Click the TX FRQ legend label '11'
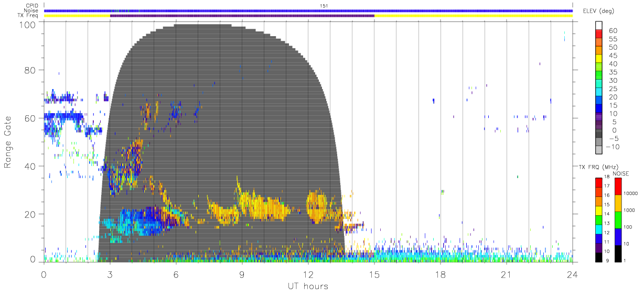 pos(607,242)
